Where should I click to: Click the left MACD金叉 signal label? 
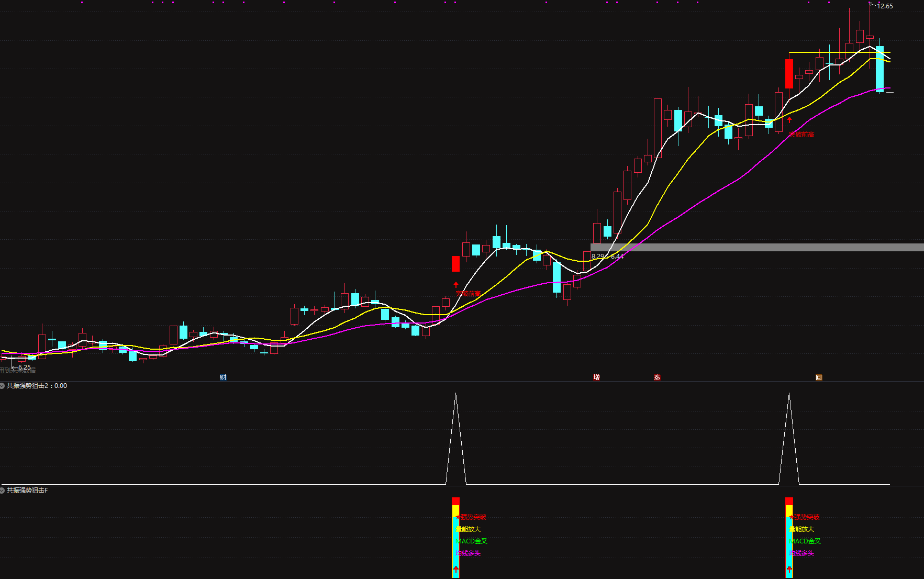coord(472,541)
